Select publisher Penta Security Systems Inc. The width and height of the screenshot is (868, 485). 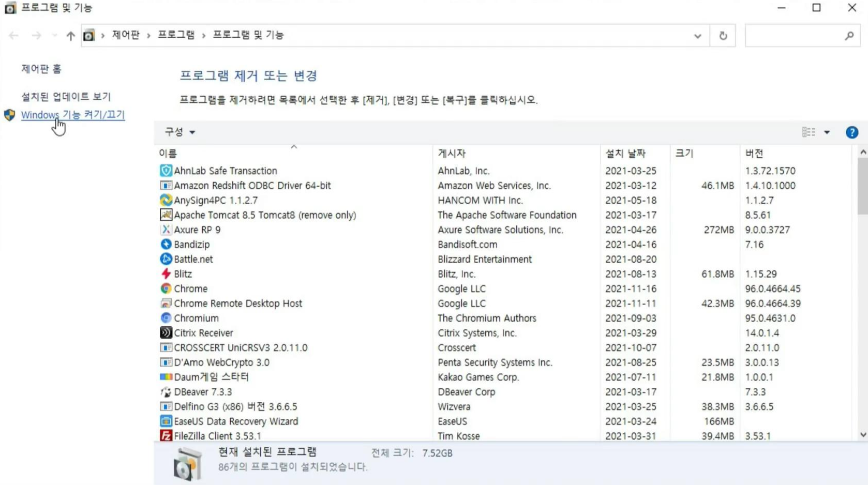tap(495, 362)
